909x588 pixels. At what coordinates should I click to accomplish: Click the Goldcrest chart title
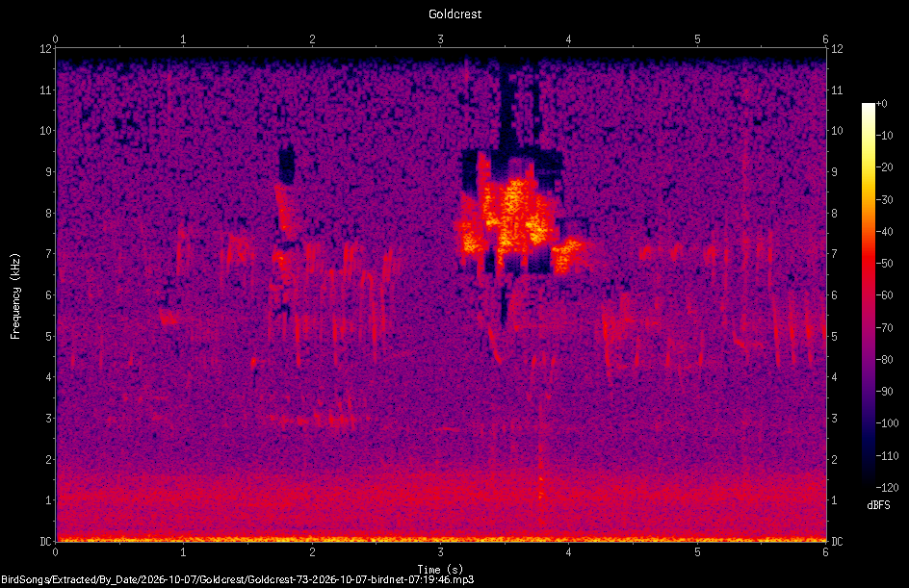[454, 13]
